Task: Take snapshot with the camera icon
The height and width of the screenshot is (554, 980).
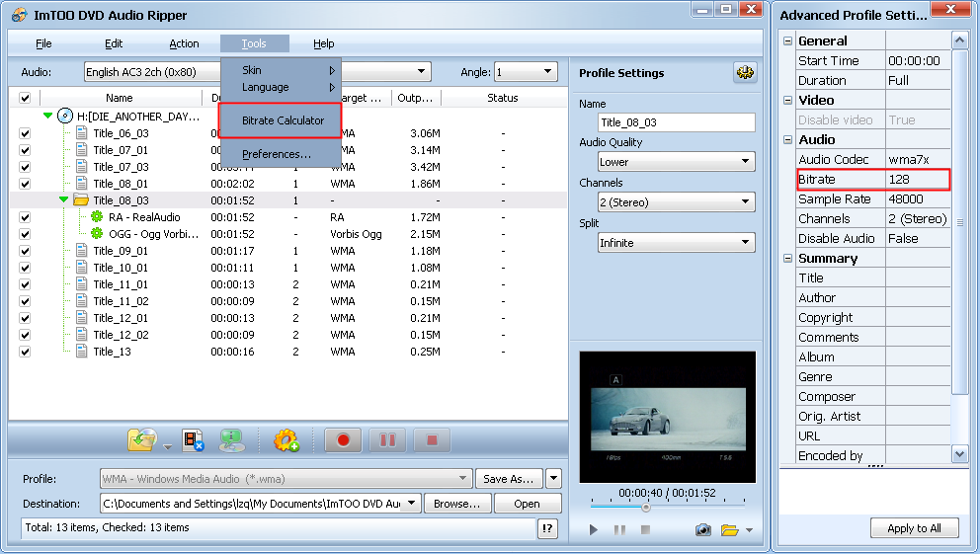Action: (x=703, y=529)
